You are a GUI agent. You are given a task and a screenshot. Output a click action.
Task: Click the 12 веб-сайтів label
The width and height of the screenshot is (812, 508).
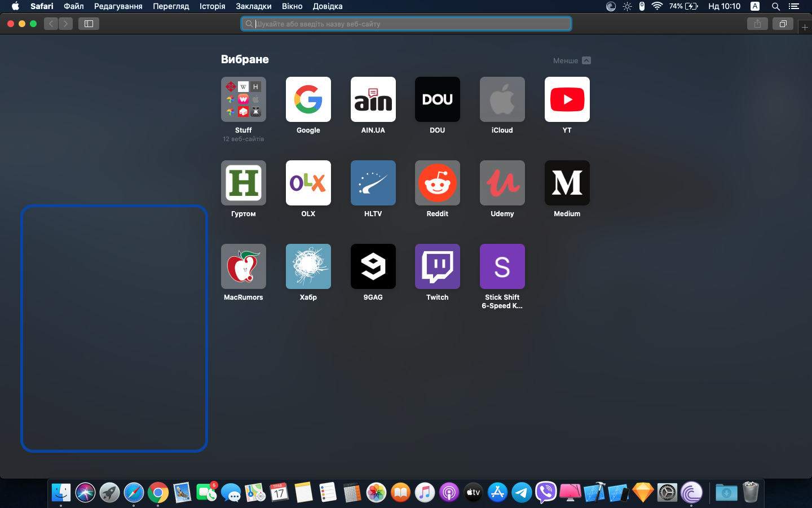tap(243, 139)
